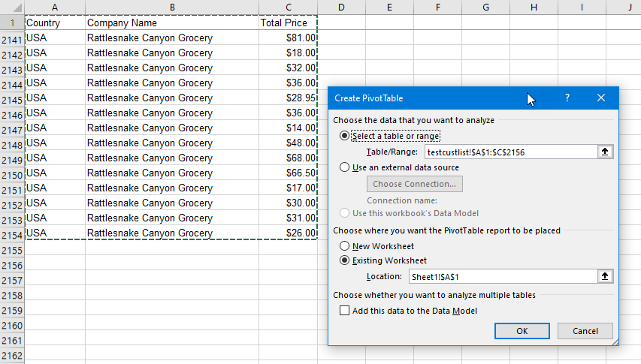The image size is (641, 364).
Task: Enable 'Add this data to the Data Model'
Action: (345, 311)
